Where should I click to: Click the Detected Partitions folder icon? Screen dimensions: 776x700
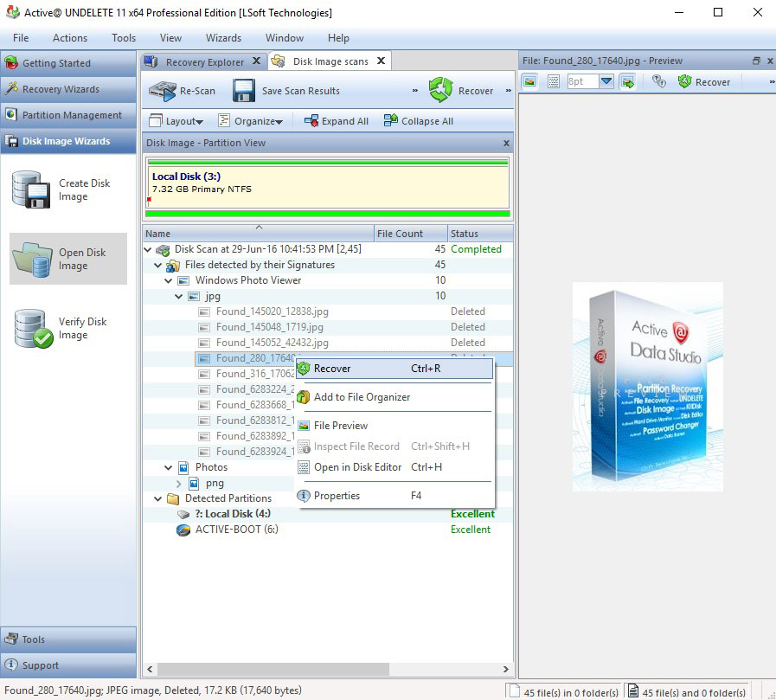point(173,498)
